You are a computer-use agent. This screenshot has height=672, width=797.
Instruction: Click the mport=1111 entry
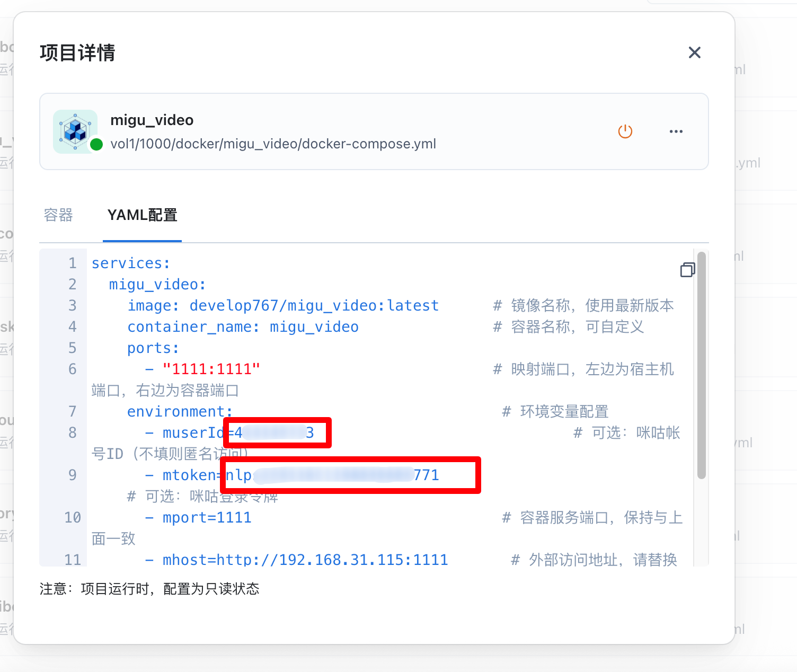point(207,518)
